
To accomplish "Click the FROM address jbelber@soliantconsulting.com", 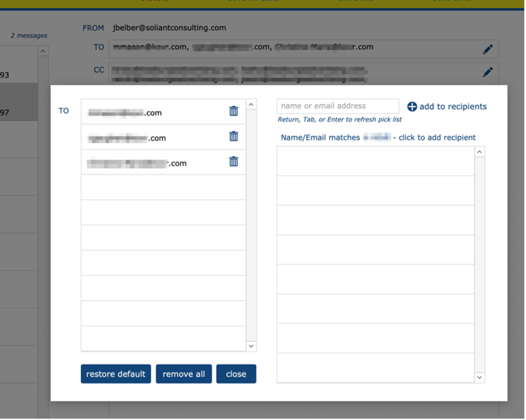I will pos(169,28).
